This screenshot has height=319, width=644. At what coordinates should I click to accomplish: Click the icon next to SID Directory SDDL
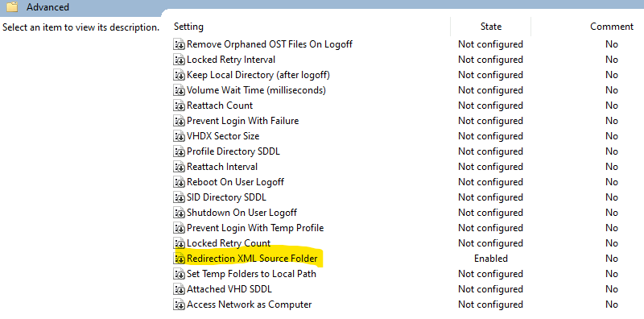point(179,197)
